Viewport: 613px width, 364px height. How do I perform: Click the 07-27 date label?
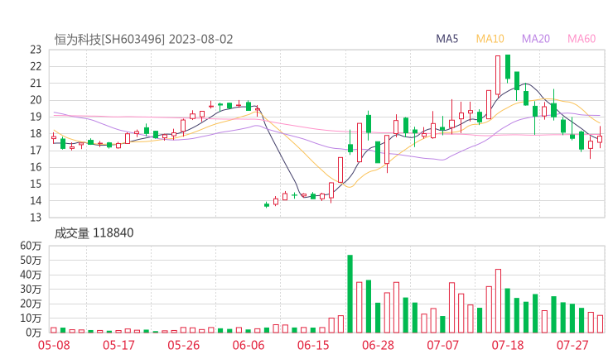pyautogui.click(x=572, y=345)
